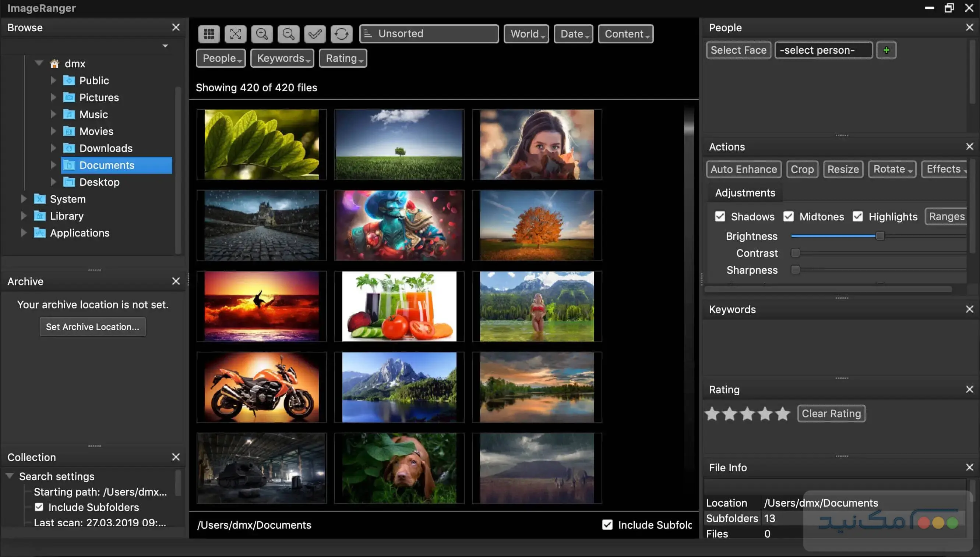
Task: Open the Ranges tab in Actions
Action: coord(946,217)
